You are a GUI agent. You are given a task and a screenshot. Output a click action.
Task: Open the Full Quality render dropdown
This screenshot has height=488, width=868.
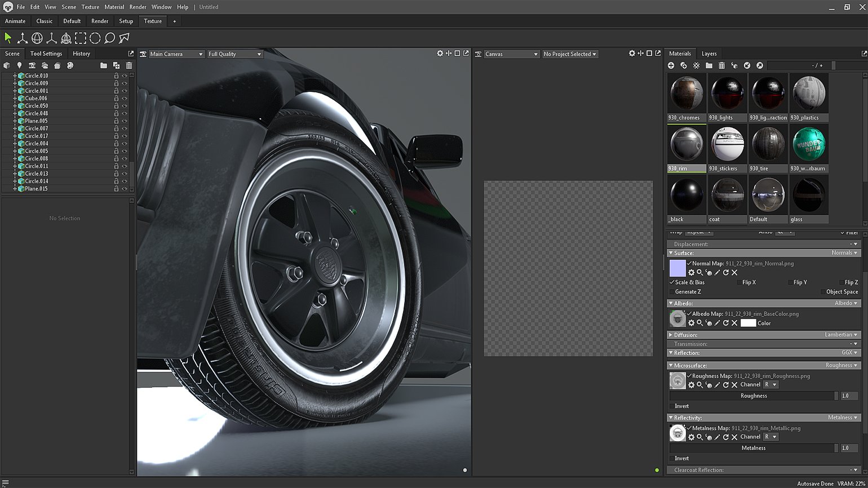(x=234, y=54)
